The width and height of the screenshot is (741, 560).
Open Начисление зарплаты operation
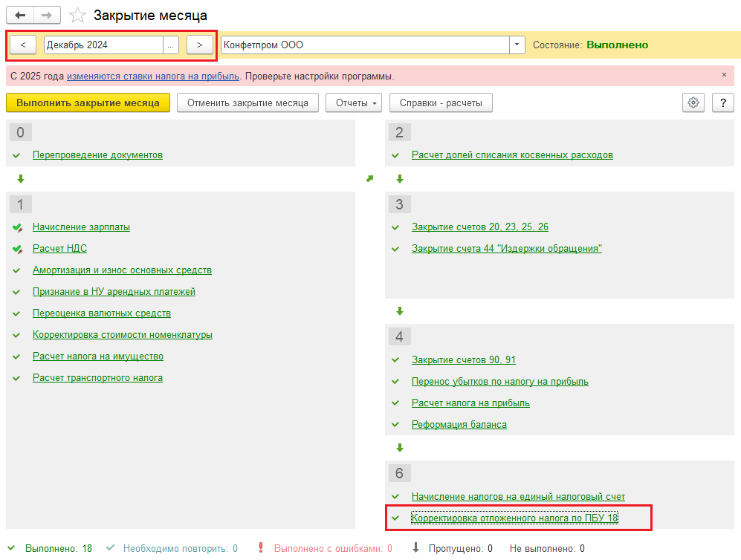click(81, 227)
